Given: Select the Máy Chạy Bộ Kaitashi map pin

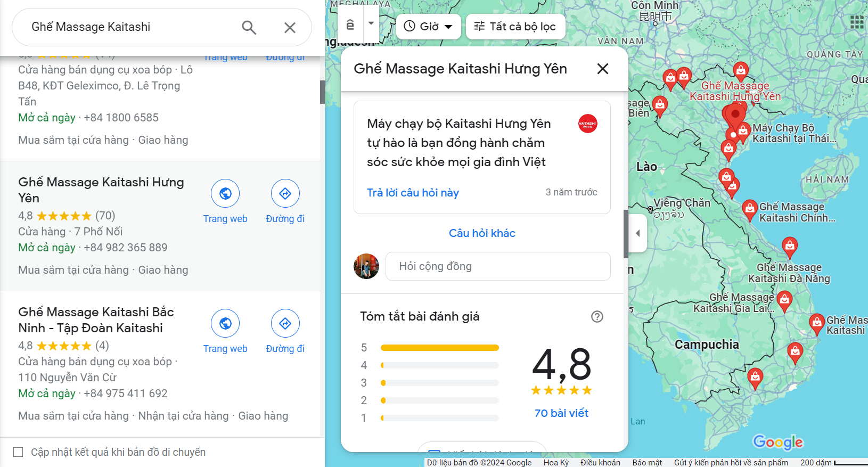Looking at the screenshot, I should point(743,132).
